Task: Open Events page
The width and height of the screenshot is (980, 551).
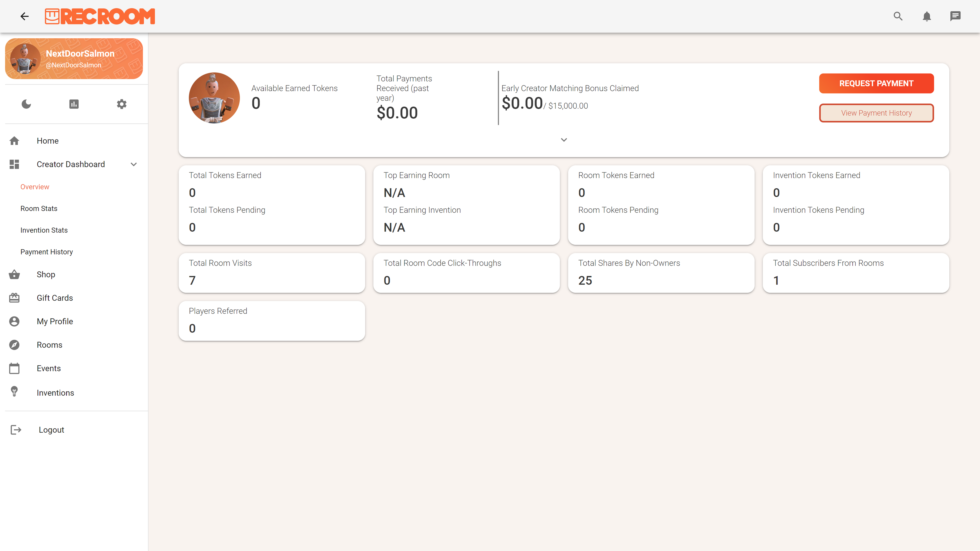Action: pyautogui.click(x=49, y=368)
